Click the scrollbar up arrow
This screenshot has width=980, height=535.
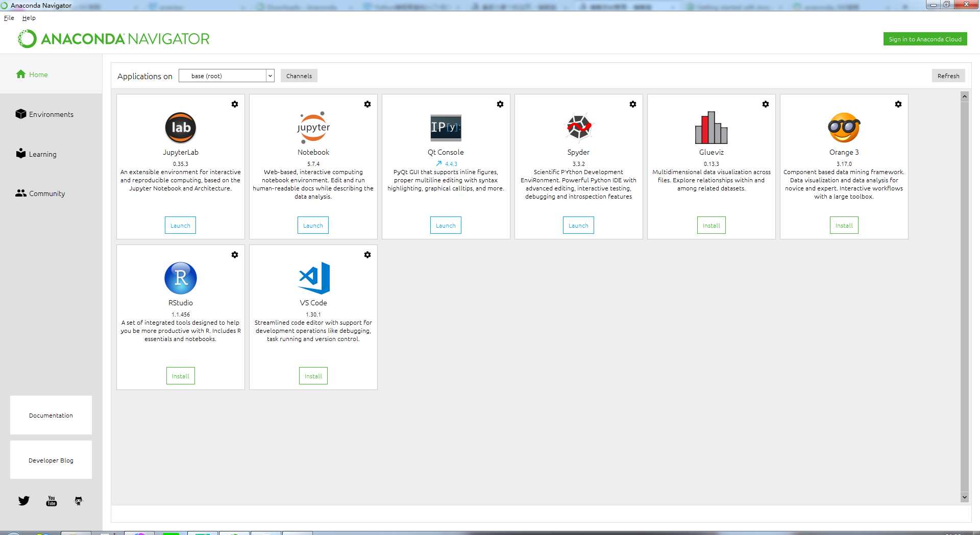(964, 96)
